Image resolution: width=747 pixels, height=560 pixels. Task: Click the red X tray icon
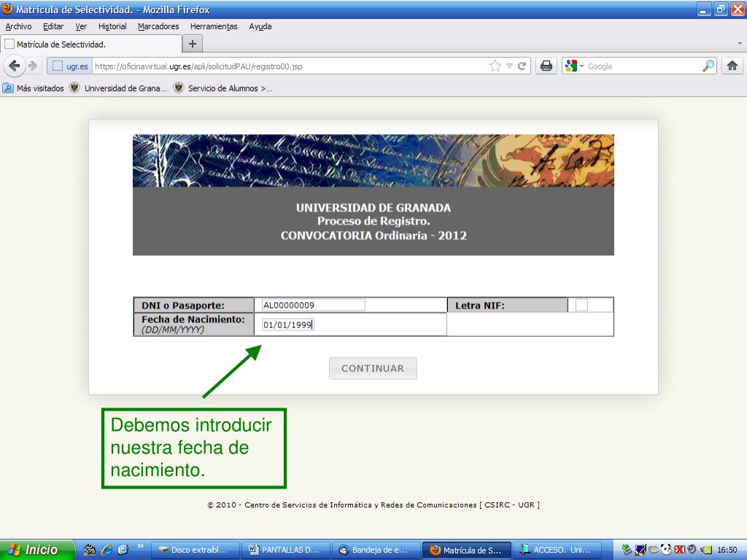click(679, 550)
